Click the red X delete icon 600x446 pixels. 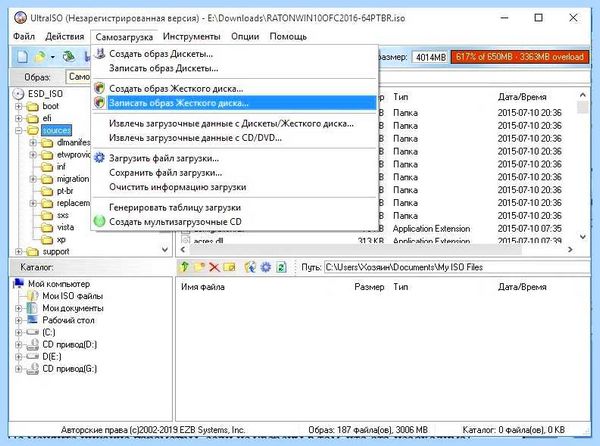click(x=214, y=267)
